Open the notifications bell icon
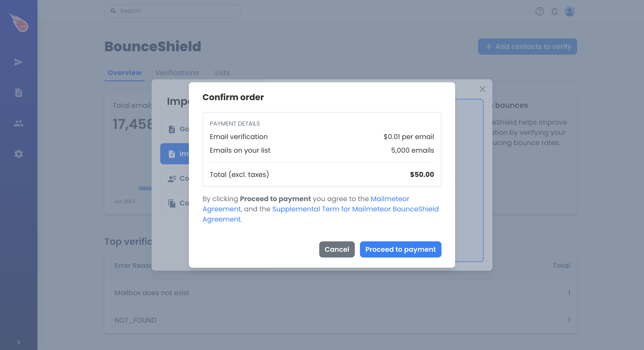644x350 pixels. pyautogui.click(x=555, y=11)
